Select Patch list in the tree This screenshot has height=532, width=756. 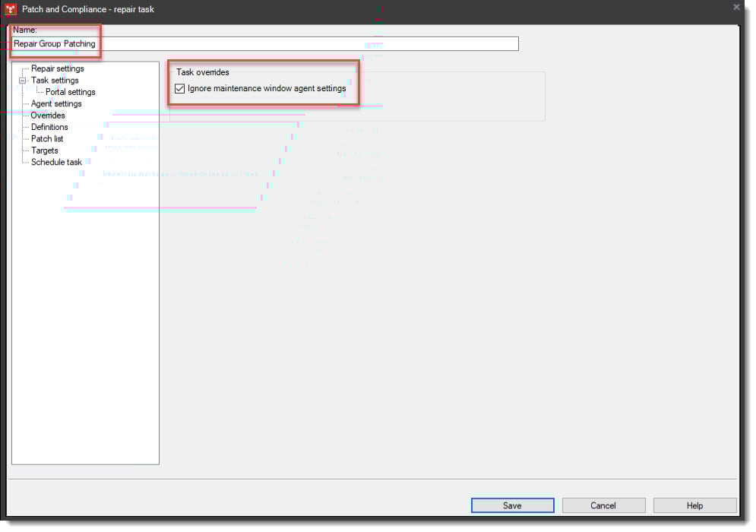tap(46, 138)
